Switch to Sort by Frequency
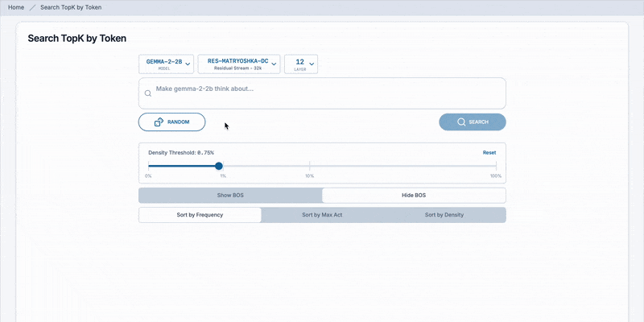This screenshot has width=644, height=322. coord(200,215)
